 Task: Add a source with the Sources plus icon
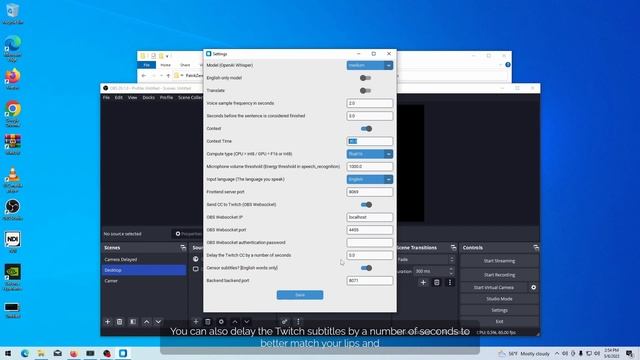tap(196, 322)
